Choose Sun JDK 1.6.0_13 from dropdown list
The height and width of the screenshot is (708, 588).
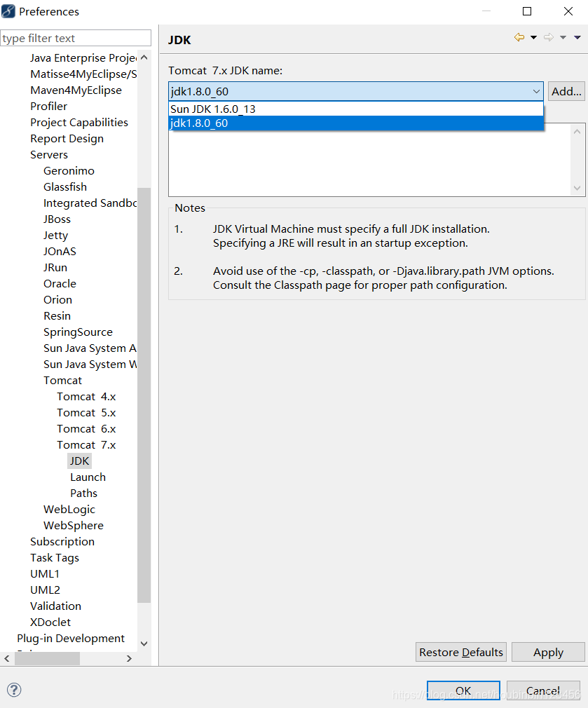[356, 109]
